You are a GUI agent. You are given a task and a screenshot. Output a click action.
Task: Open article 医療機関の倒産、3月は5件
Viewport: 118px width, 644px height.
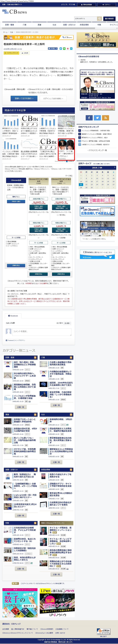(61, 421)
